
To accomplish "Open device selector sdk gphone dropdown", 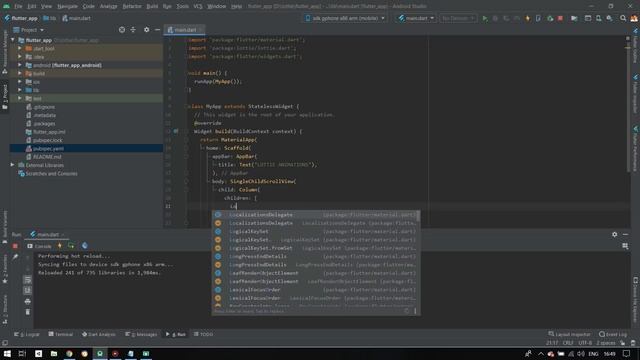I will click(345, 18).
